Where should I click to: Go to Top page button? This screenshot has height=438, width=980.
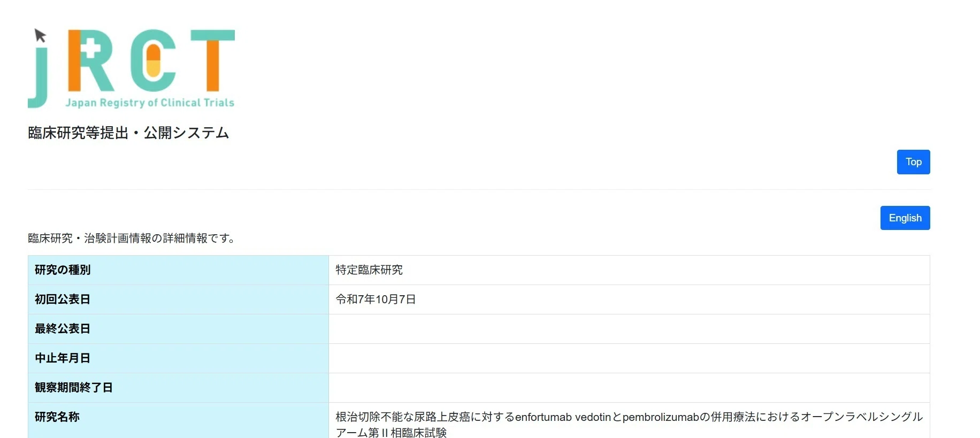tap(913, 162)
